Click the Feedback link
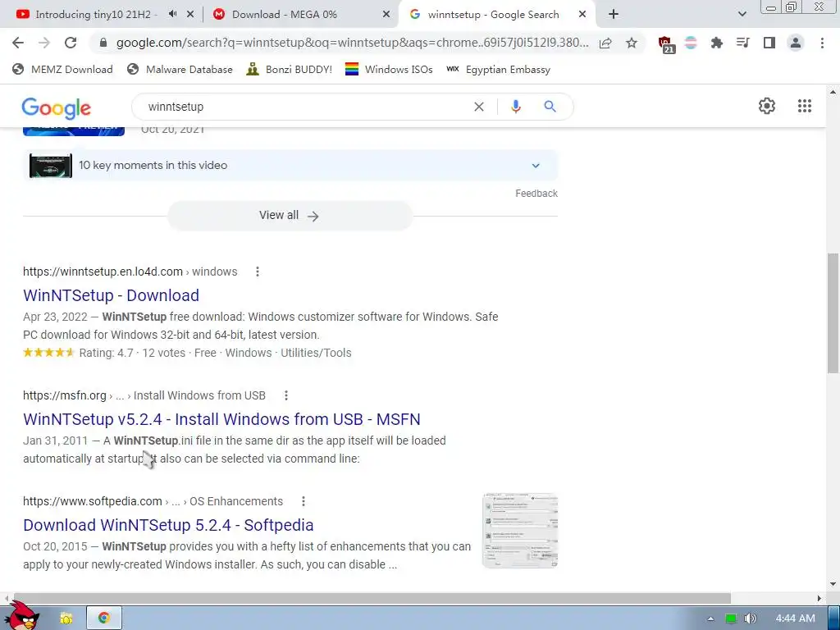Screen dimensions: 840x630 536,194
